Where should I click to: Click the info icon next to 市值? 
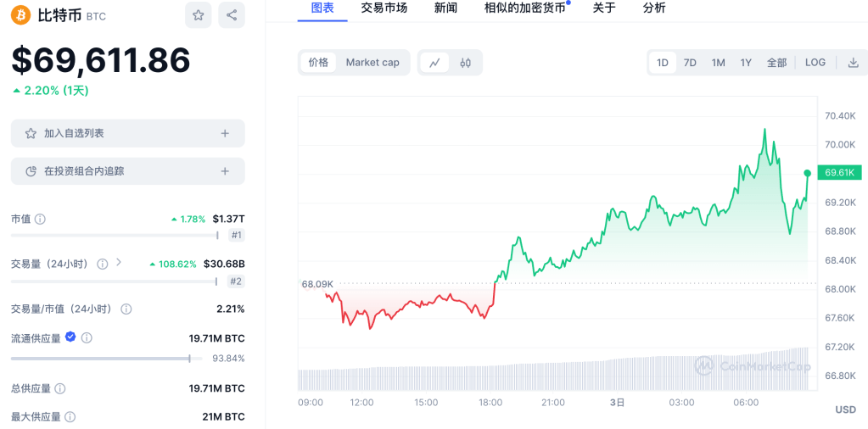pos(40,219)
